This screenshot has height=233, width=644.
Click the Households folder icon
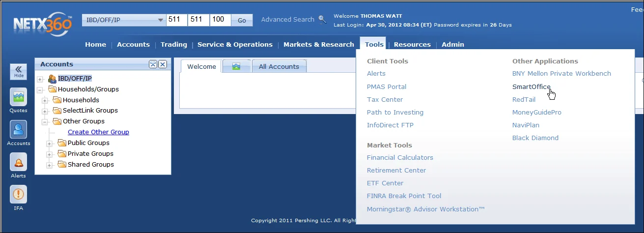(x=57, y=100)
